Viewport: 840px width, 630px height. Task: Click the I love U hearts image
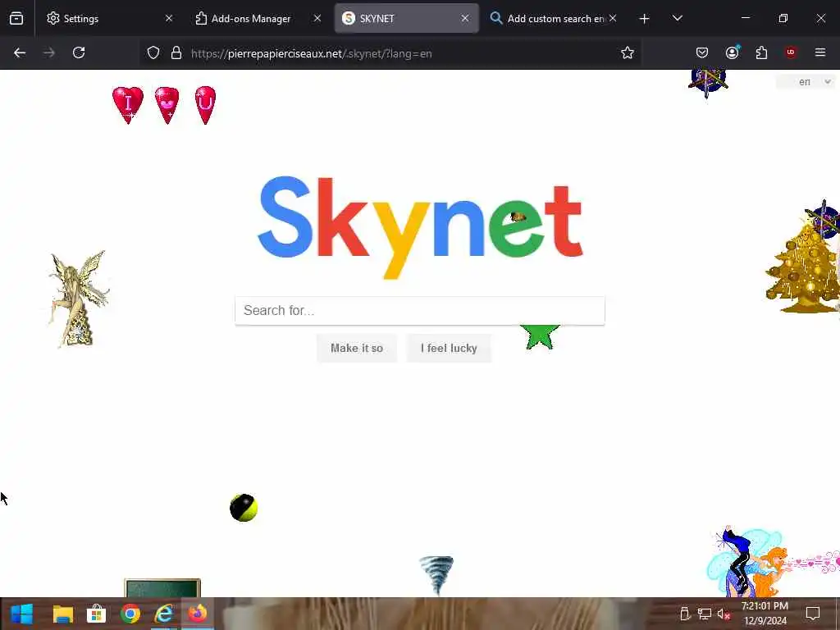pyautogui.click(x=164, y=104)
